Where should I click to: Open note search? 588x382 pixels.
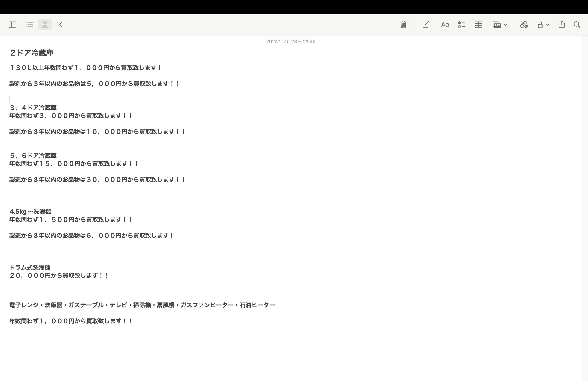tap(577, 25)
